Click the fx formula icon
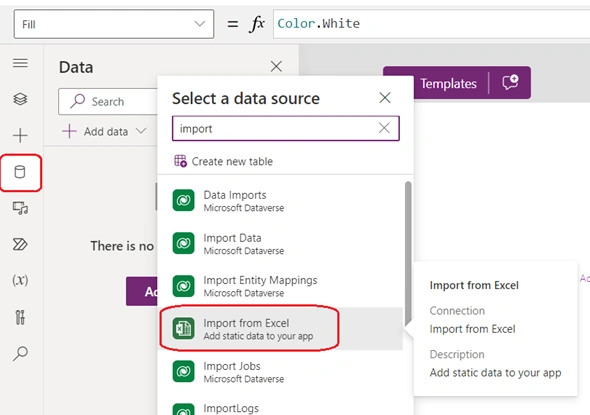The image size is (590, 415). tap(257, 24)
